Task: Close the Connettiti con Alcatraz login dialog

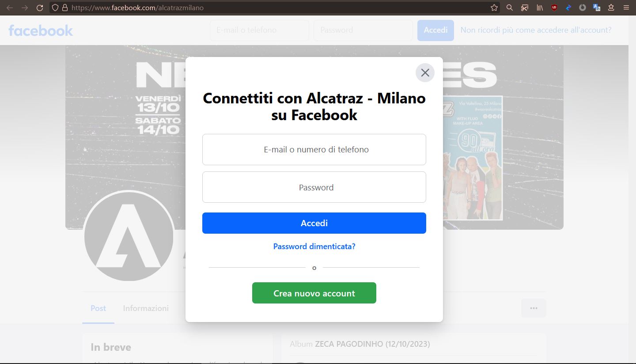Action: pyautogui.click(x=425, y=72)
